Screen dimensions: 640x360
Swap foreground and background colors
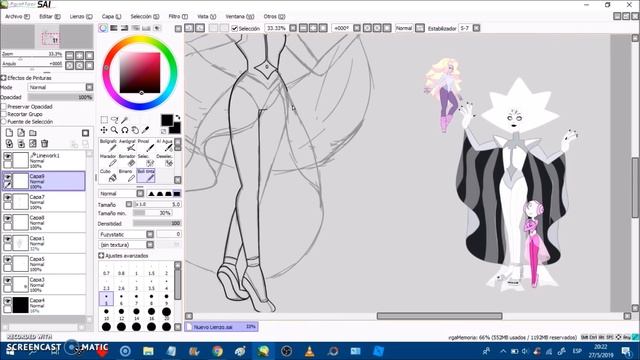tap(178, 118)
